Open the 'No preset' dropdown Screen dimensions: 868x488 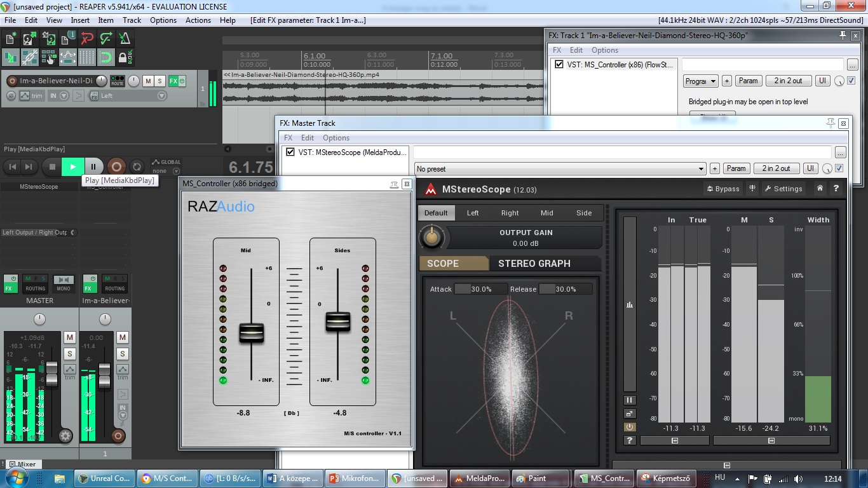coord(559,169)
